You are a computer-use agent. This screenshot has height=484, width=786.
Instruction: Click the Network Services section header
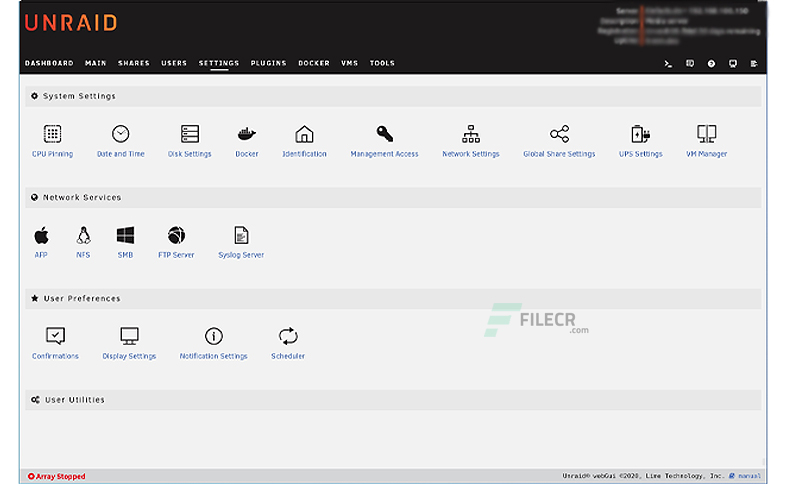393,197
